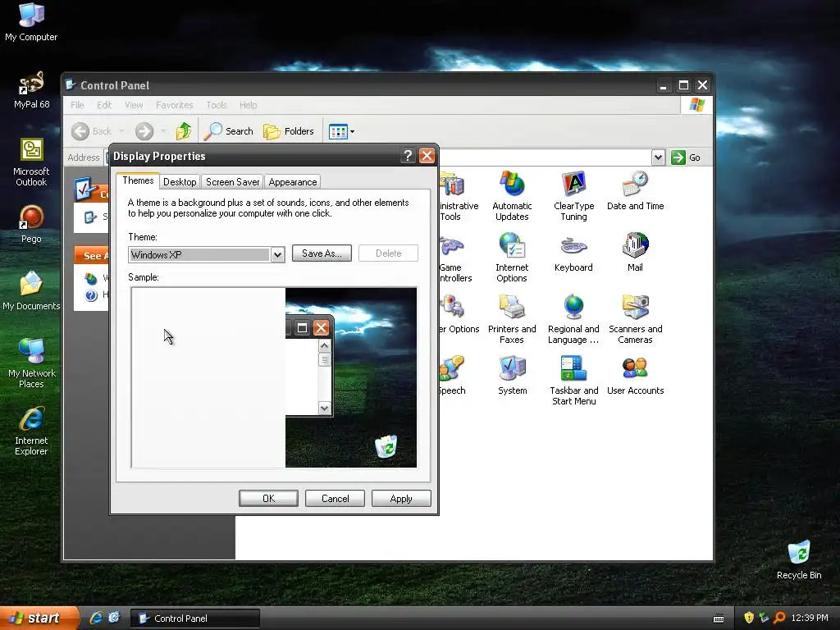Image resolution: width=840 pixels, height=630 pixels.
Task: Open the Favorites menu
Action: click(x=174, y=105)
